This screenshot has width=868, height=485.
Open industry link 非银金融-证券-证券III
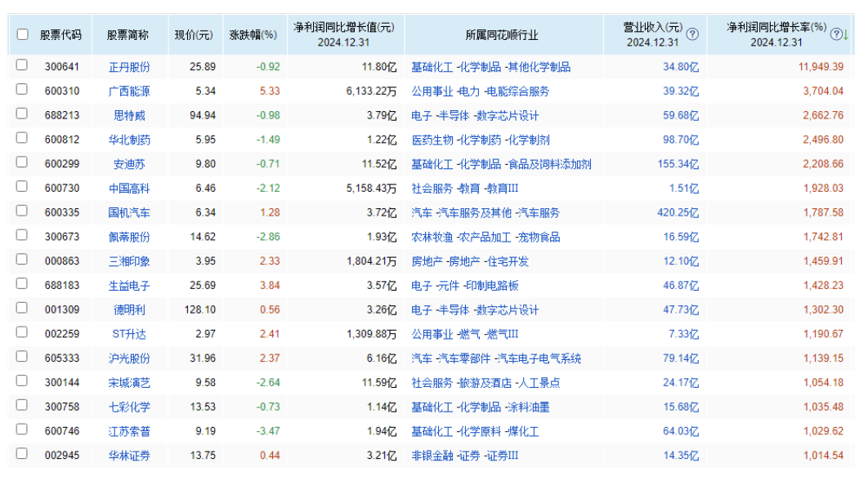point(465,456)
